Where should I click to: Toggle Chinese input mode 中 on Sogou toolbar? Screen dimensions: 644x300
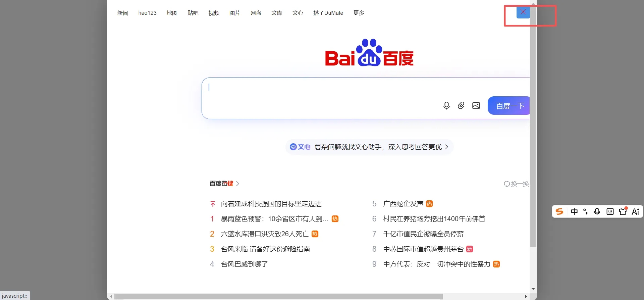coord(574,211)
